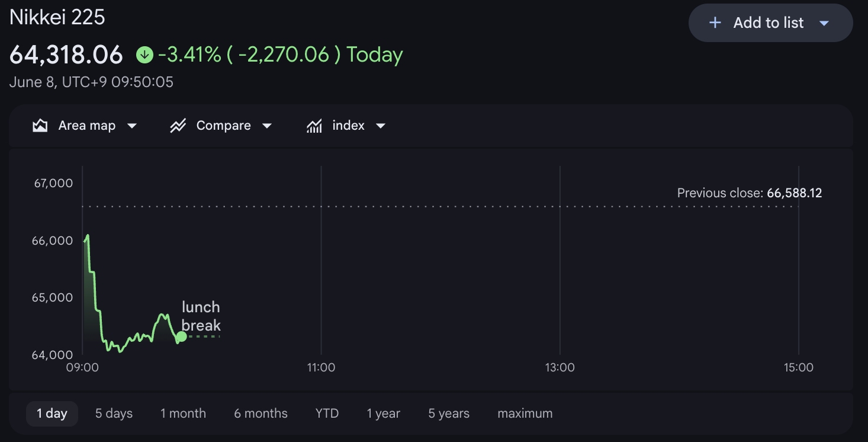Click the 13:00 time axis label

click(x=560, y=367)
